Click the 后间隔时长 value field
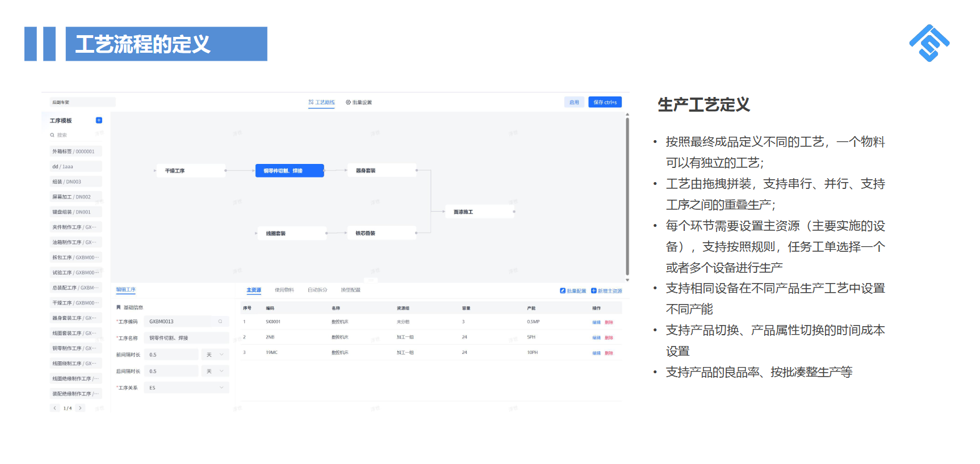 [x=171, y=371]
